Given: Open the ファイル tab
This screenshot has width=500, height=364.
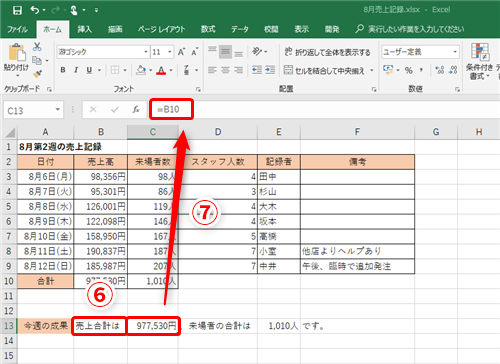Looking at the screenshot, I should tap(18, 29).
